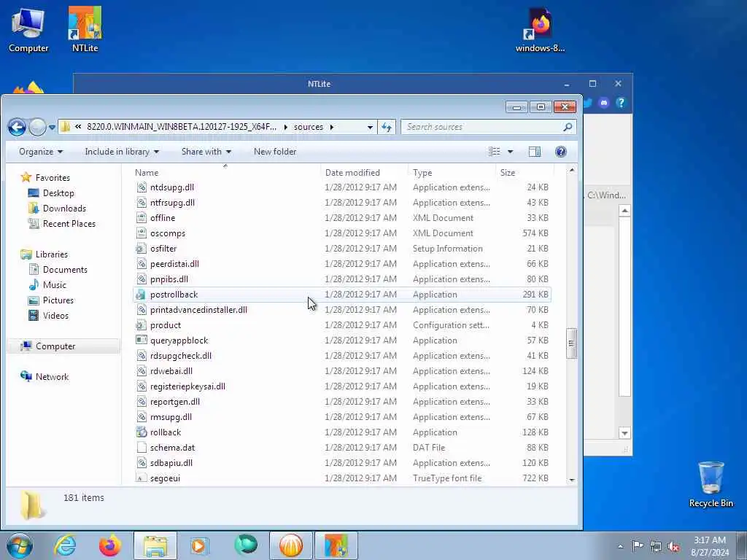747x560 pixels.
Task: Select the postrollback application file
Action: (341, 295)
